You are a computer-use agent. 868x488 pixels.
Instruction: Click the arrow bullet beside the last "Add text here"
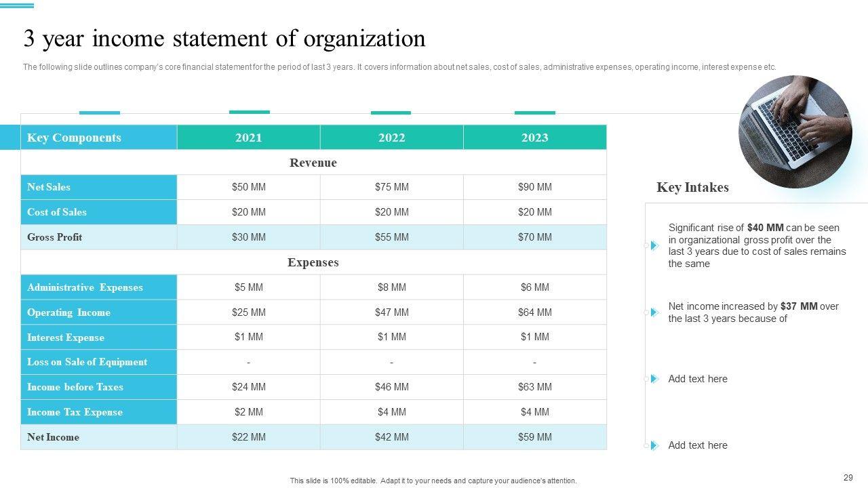point(654,445)
